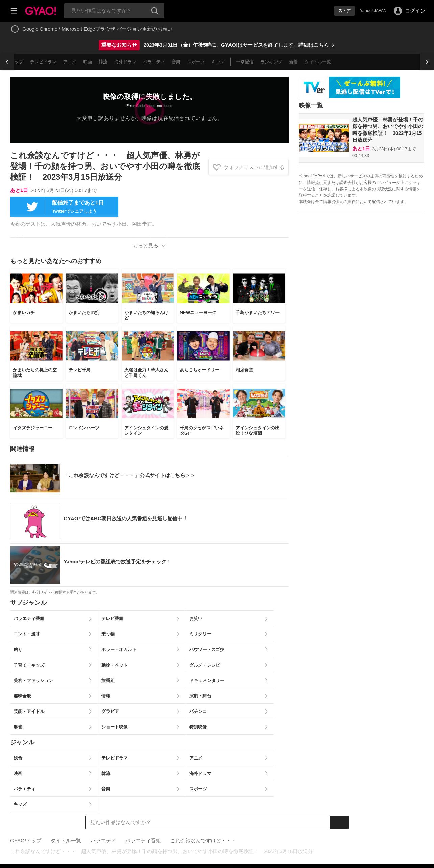Viewport: 434px width, 868px height.
Task: Click the black search button at page bottom
Action: 339,822
